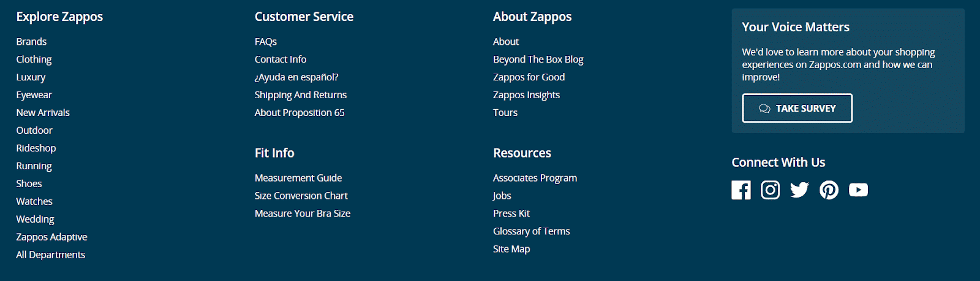Open Measure Your Bra Size guide
The width and height of the screenshot is (980, 281).
pos(303,214)
